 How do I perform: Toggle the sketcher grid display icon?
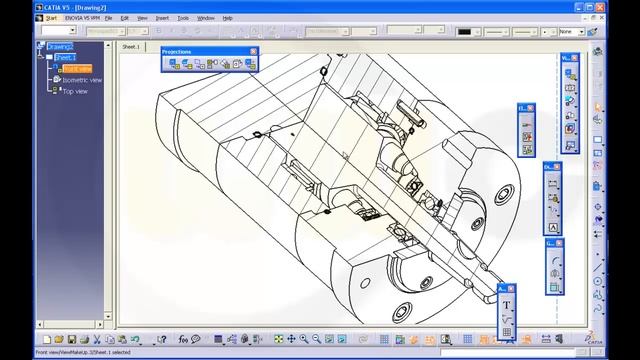pos(384,339)
